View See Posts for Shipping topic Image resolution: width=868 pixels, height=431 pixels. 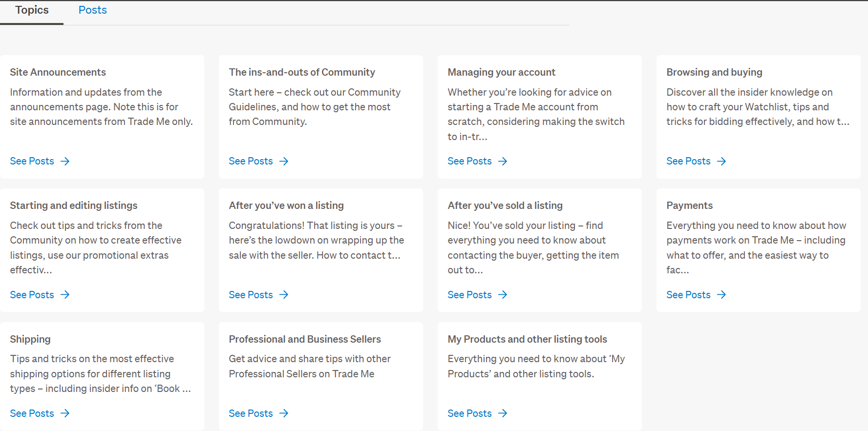point(32,413)
